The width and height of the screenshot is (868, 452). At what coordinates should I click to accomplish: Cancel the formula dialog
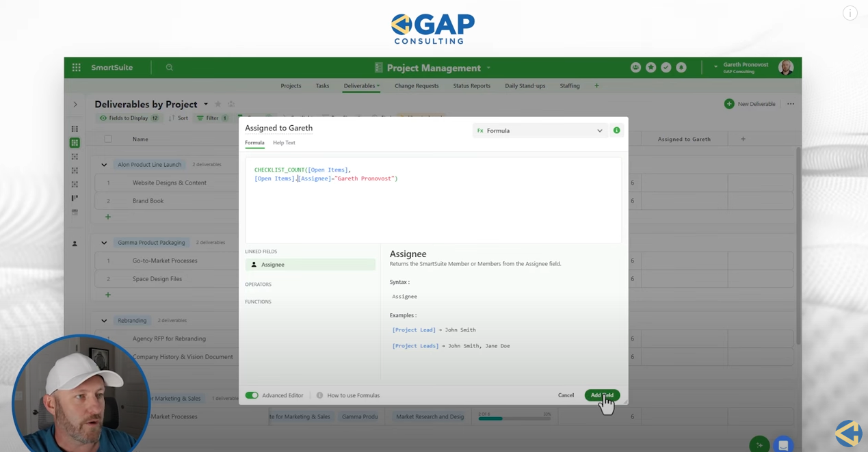566,395
